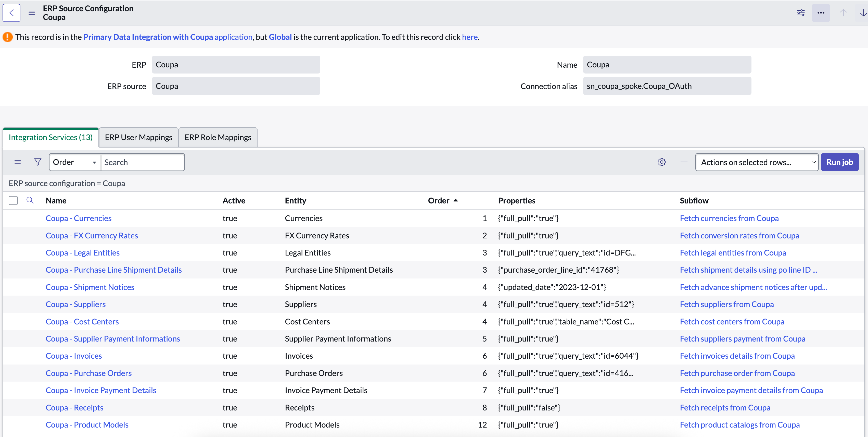Open more options ellipsis button
Viewport: 868px width, 437px height.
(x=821, y=13)
